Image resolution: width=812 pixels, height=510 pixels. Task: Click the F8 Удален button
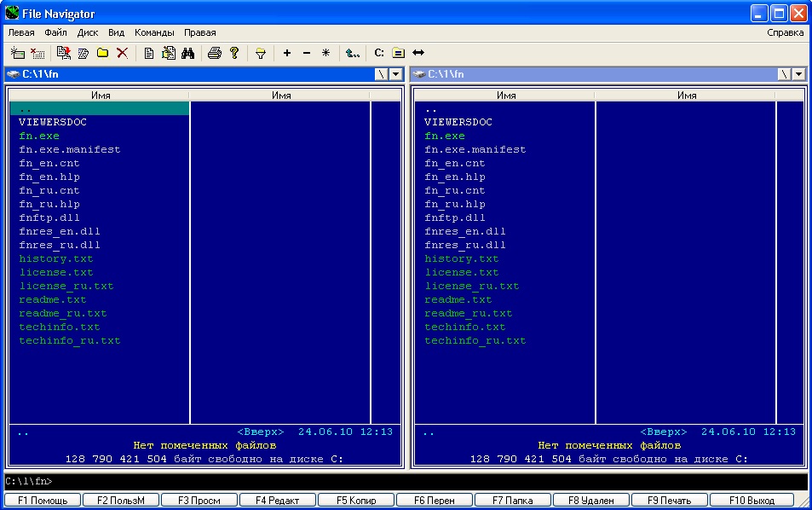click(x=591, y=500)
